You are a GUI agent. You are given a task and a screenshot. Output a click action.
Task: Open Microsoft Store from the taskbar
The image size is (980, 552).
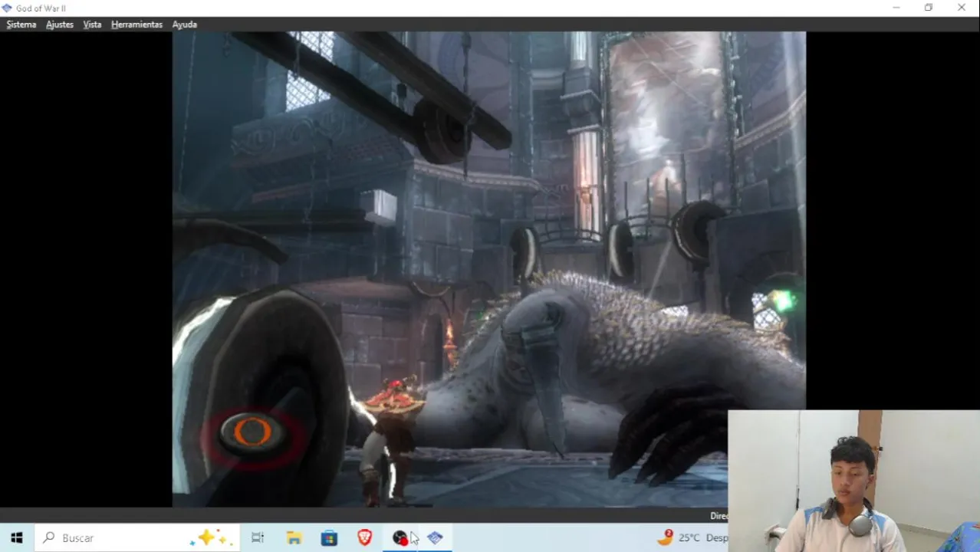pyautogui.click(x=329, y=538)
